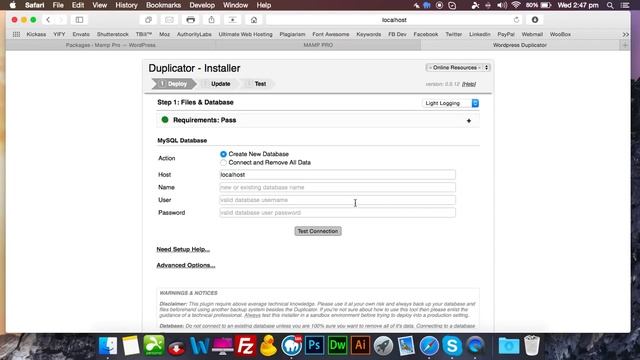Open the Apple menu

pyautogui.click(x=13, y=5)
